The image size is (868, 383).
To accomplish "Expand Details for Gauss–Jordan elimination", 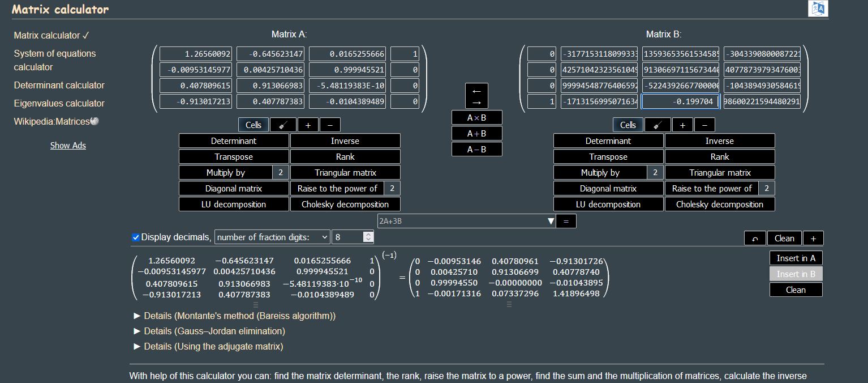I will point(209,331).
